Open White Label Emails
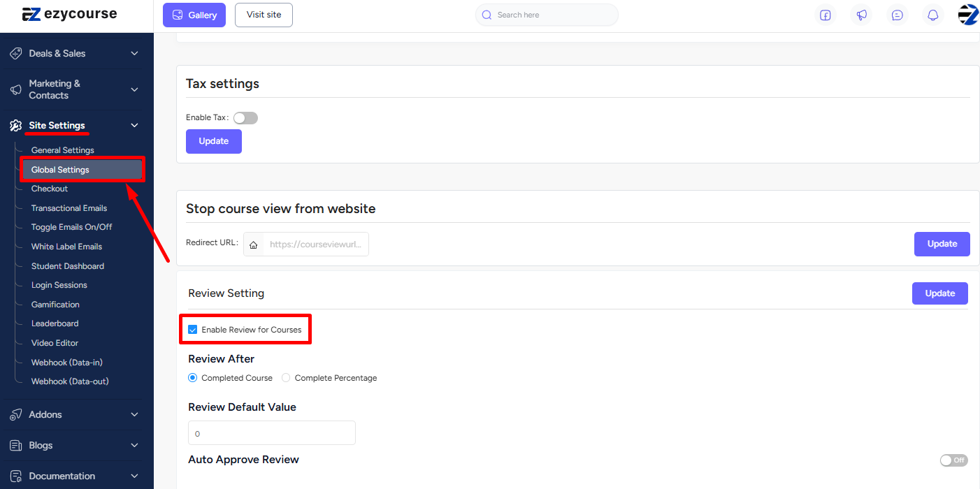980x489 pixels. tap(66, 247)
